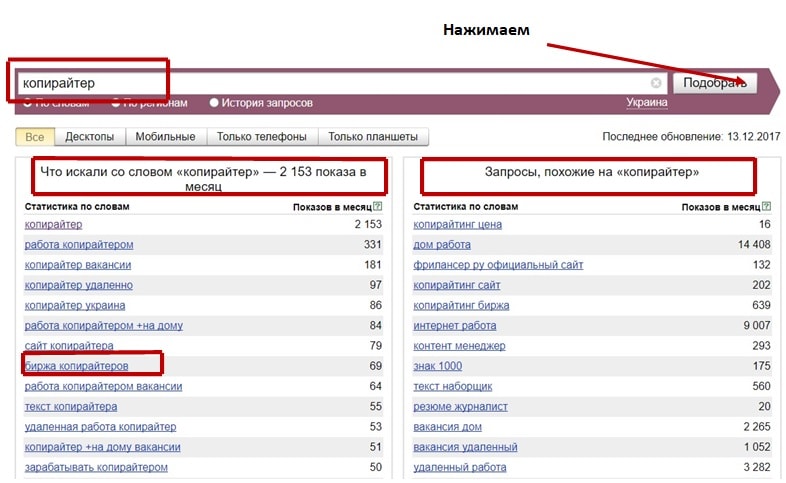
Task: Open the 'вакансия дом' link
Action: (447, 427)
